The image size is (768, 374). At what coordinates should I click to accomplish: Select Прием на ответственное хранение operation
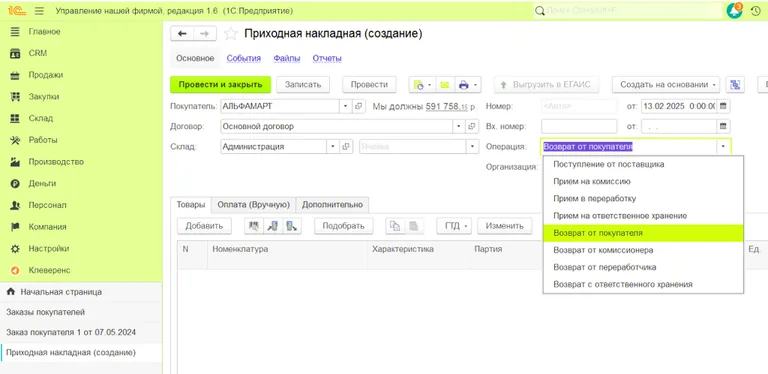643,216
